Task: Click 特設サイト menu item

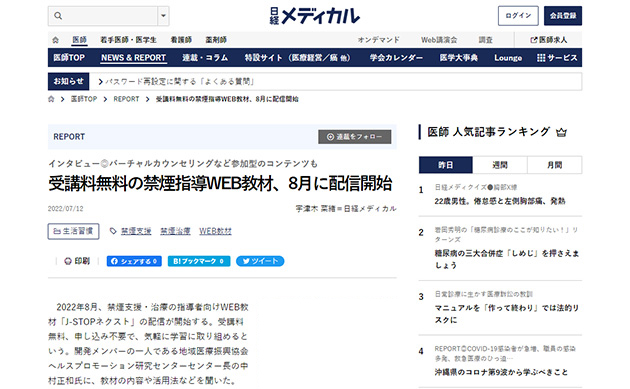Action: (x=297, y=58)
